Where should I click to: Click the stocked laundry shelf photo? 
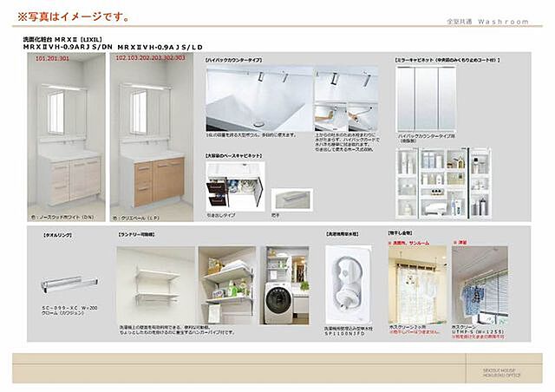(x=227, y=285)
